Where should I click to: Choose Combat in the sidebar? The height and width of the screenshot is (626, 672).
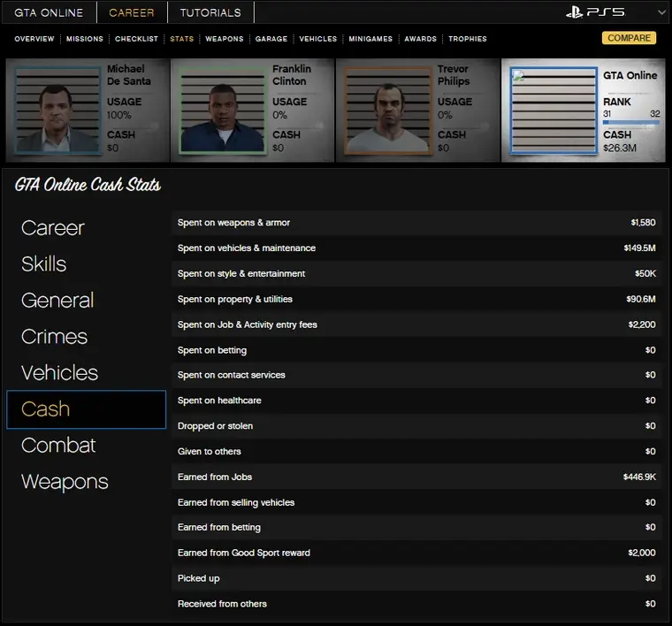click(x=58, y=445)
